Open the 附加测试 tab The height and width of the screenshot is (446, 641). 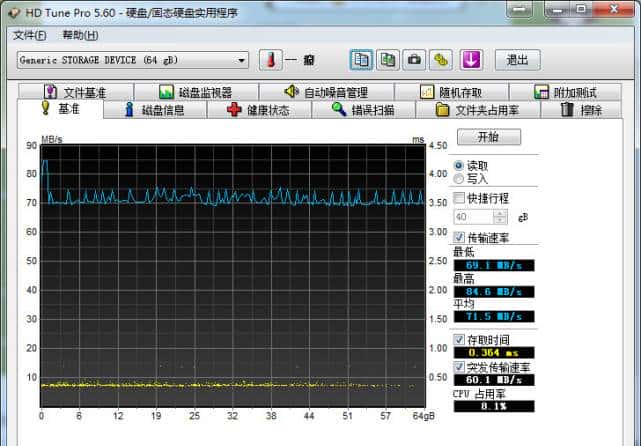[x=566, y=92]
